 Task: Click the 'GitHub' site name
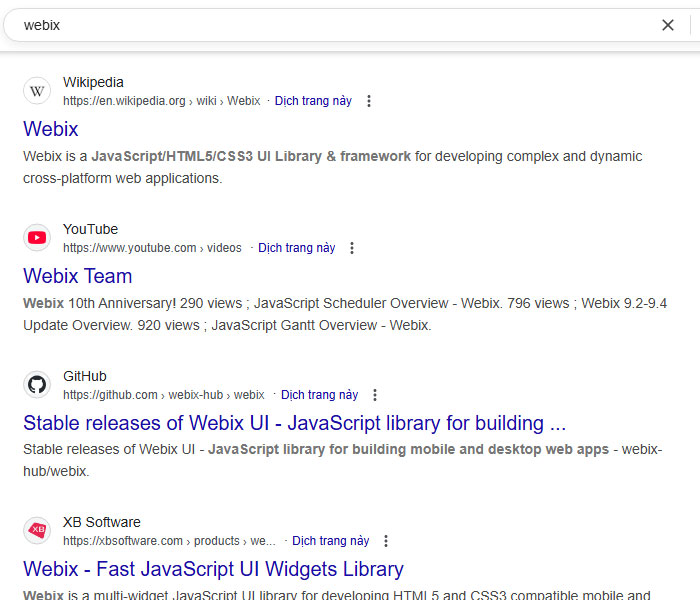tap(85, 376)
